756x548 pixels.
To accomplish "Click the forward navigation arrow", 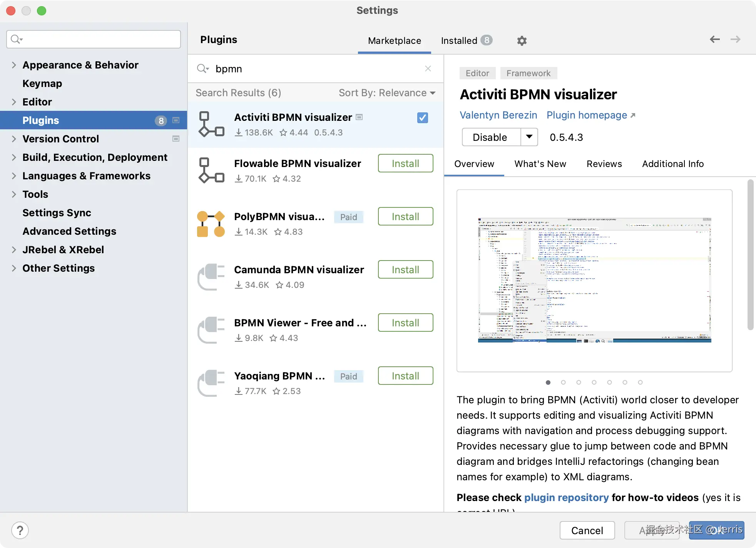I will tap(735, 39).
